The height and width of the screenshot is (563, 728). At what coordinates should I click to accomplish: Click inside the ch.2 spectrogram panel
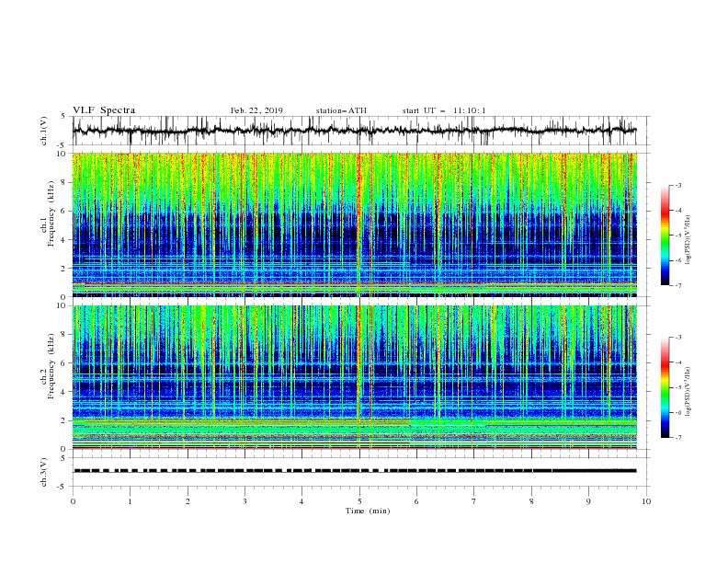coord(354,377)
